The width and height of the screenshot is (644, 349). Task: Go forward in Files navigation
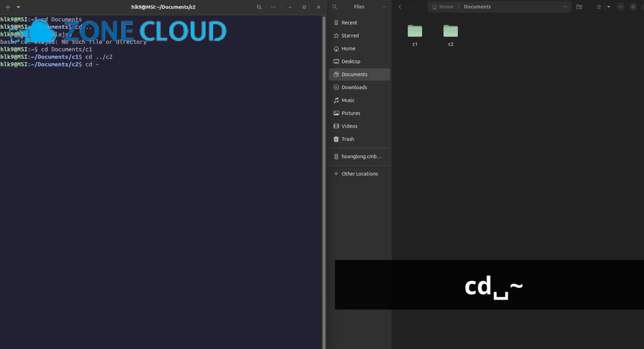pos(413,7)
